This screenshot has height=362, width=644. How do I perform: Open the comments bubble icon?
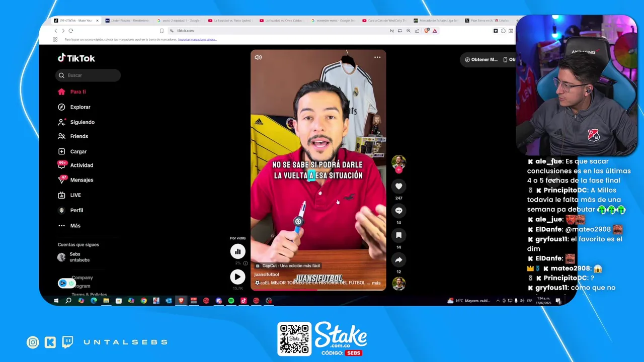tap(398, 211)
